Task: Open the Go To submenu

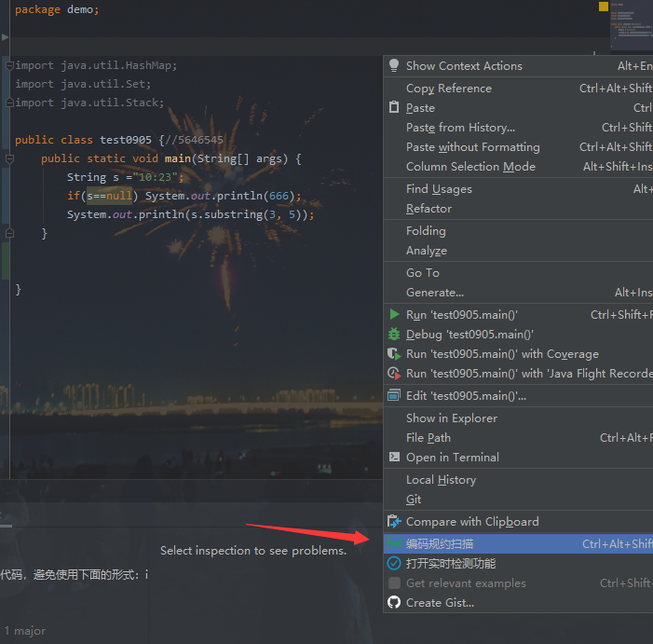Action: click(x=518, y=273)
